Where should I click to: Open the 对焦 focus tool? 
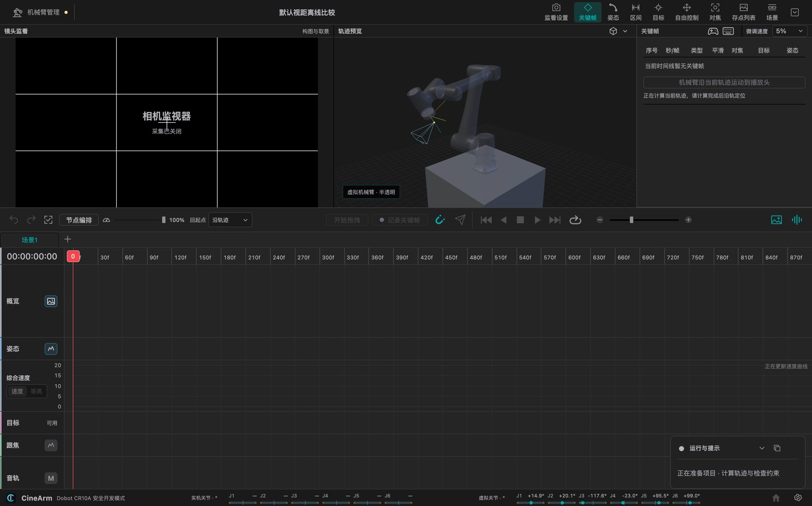[715, 12]
